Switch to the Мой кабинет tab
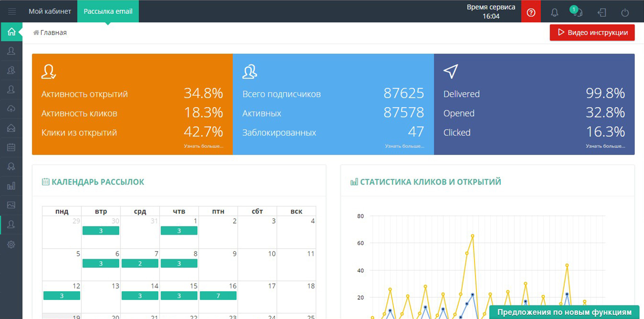Viewport: 644px width, 319px height. click(x=50, y=11)
